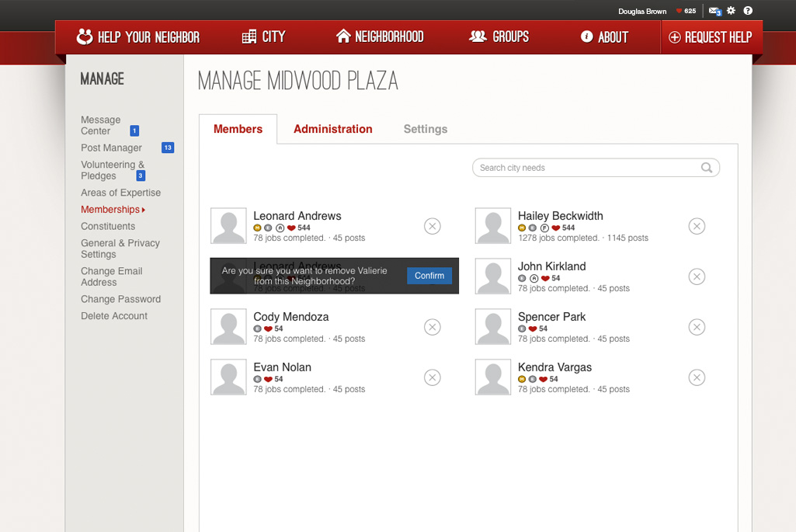The image size is (796, 532).
Task: Go to Post Manager
Action: click(111, 148)
